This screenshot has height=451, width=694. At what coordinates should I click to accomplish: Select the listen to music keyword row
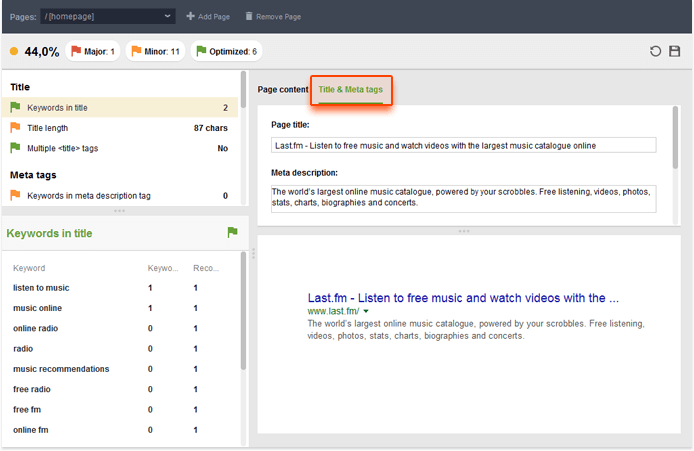[41, 288]
